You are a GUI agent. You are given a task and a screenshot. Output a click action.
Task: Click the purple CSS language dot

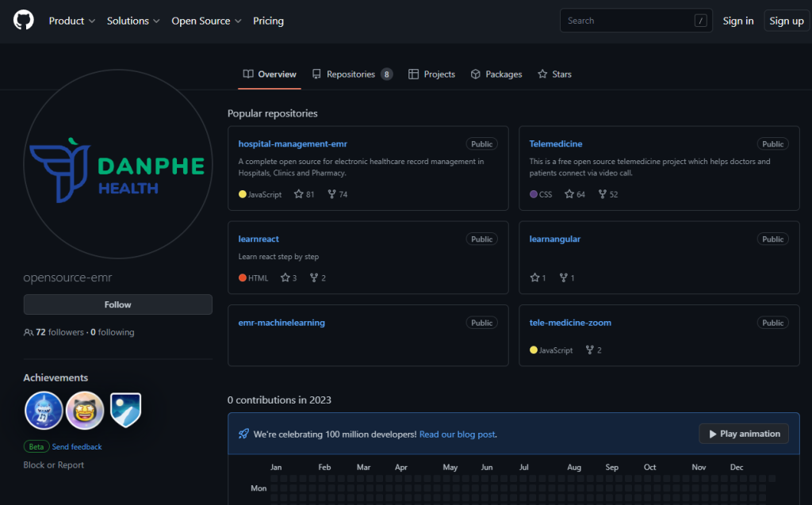pos(534,194)
